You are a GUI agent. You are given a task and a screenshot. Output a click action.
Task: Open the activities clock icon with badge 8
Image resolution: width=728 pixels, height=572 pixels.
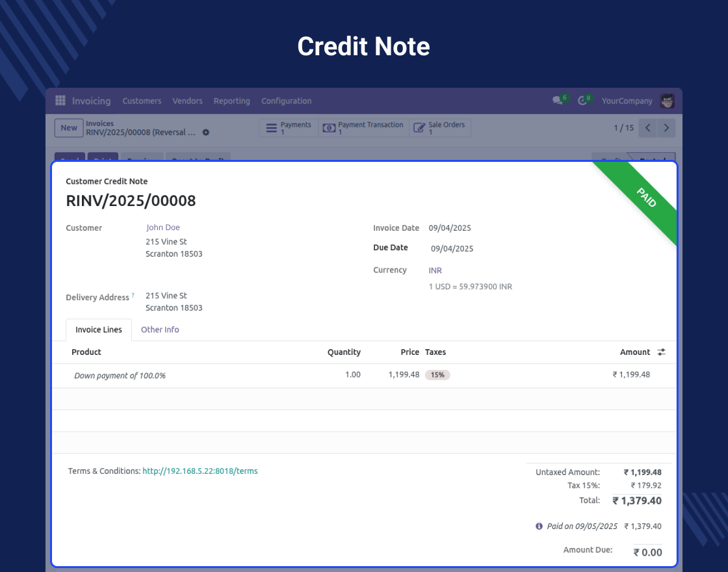582,100
